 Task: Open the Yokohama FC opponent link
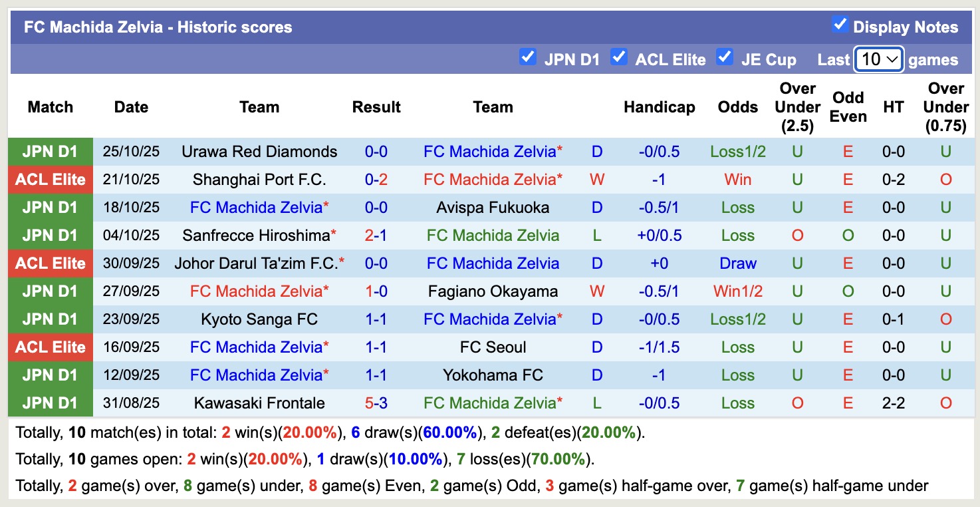(x=493, y=375)
